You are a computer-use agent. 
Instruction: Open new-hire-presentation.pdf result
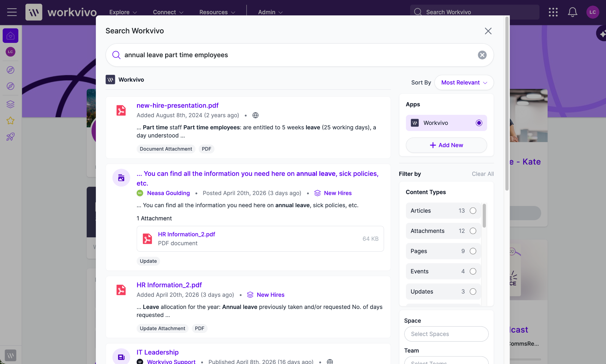tap(178, 106)
